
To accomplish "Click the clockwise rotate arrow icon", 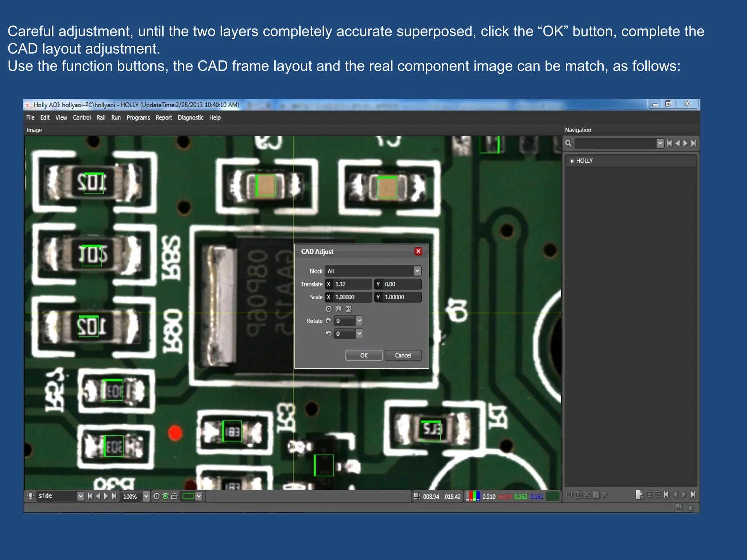I will tap(329, 321).
